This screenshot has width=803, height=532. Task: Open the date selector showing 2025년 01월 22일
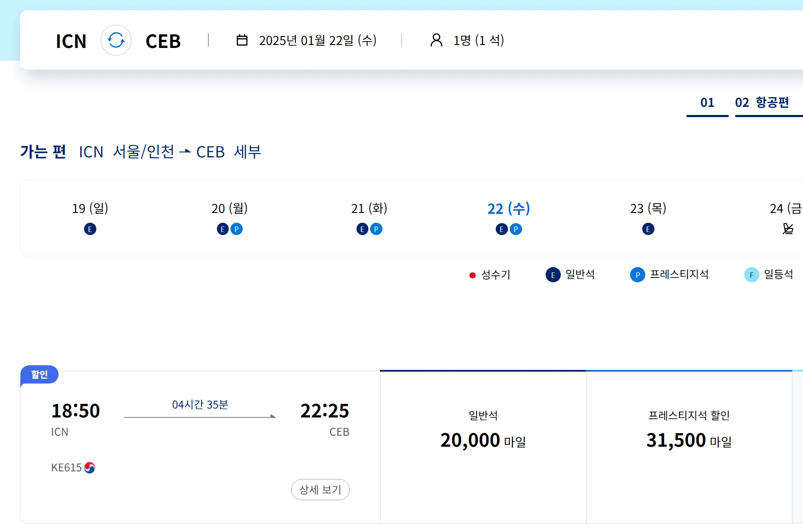[317, 40]
